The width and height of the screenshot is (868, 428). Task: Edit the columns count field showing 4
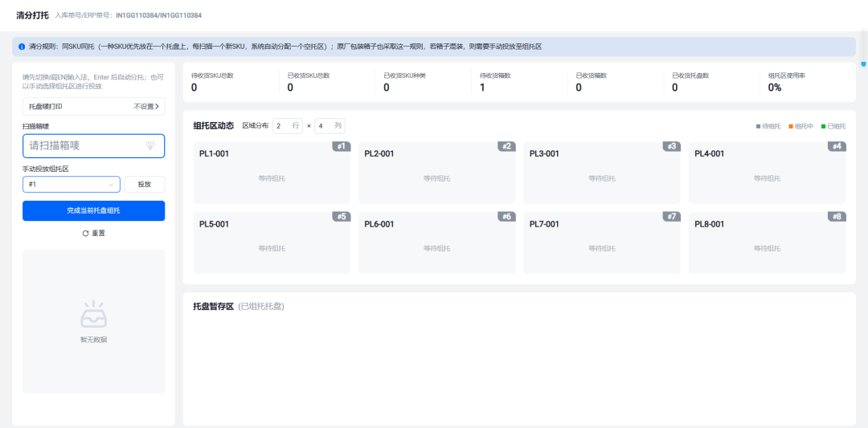coord(330,126)
